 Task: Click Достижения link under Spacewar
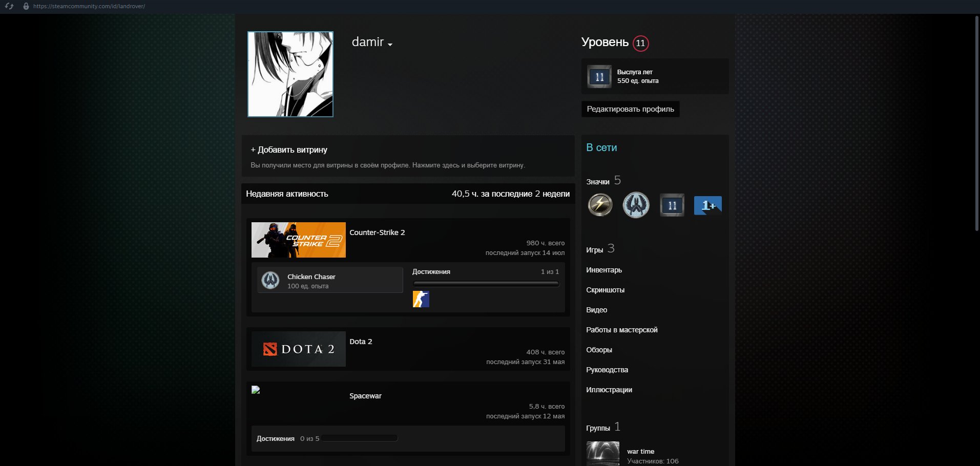tap(276, 439)
